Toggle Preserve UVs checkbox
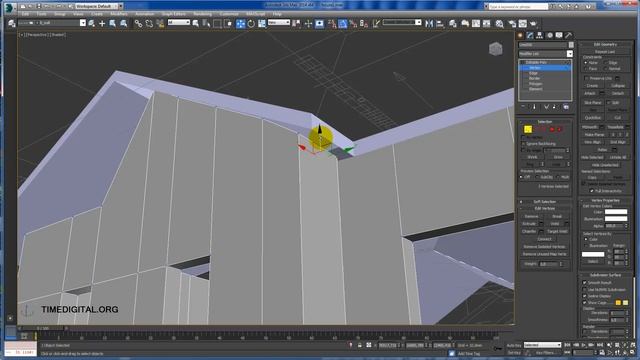The image size is (640, 360). point(586,78)
